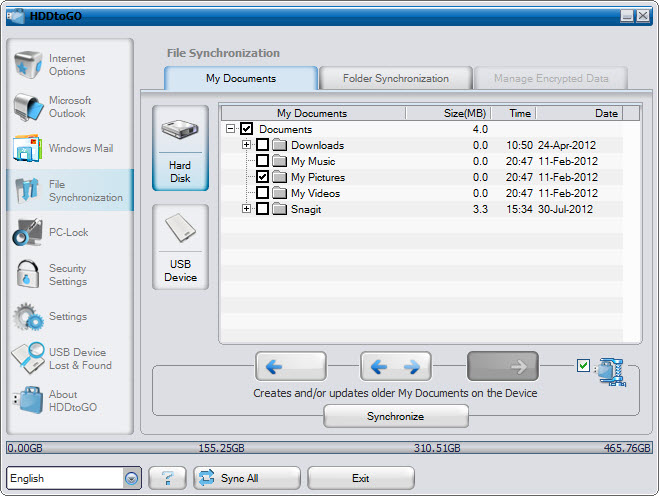Open the English language dropdown arrow

tap(132, 478)
